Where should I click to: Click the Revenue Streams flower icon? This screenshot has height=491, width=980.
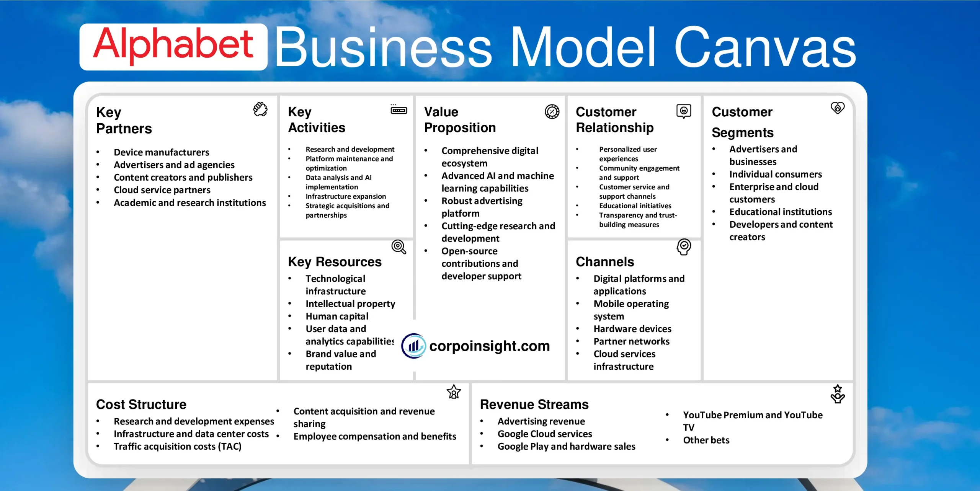pyautogui.click(x=837, y=395)
